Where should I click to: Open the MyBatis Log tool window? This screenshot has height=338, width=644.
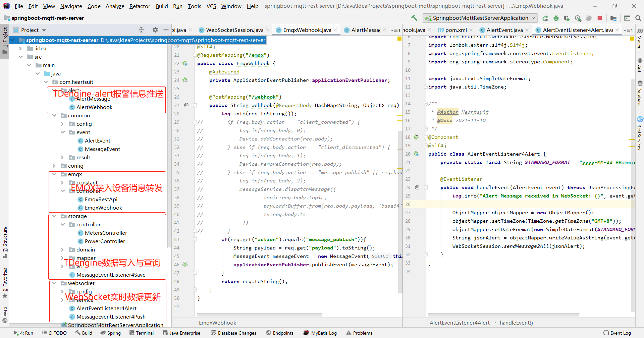click(320, 333)
